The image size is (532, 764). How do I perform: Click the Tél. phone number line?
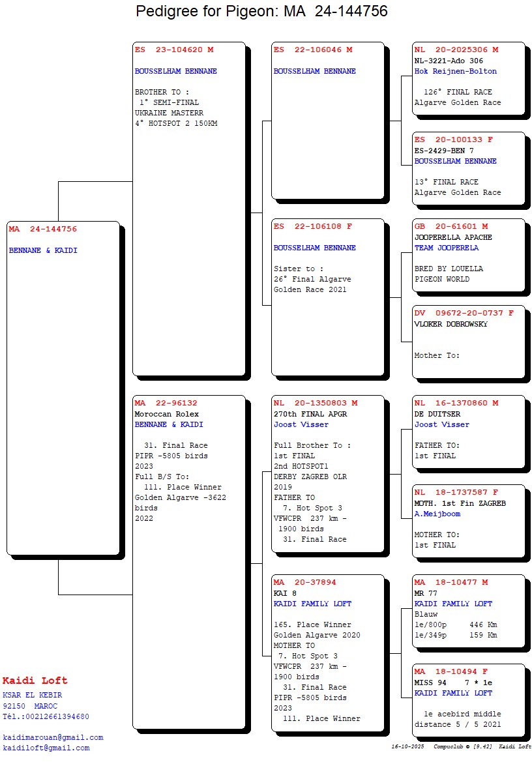[x=46, y=716]
